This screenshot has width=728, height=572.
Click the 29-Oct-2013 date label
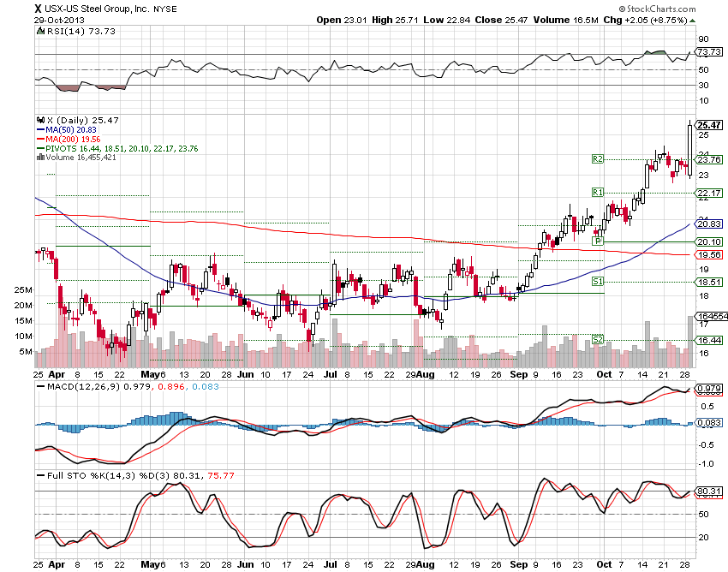click(x=59, y=20)
